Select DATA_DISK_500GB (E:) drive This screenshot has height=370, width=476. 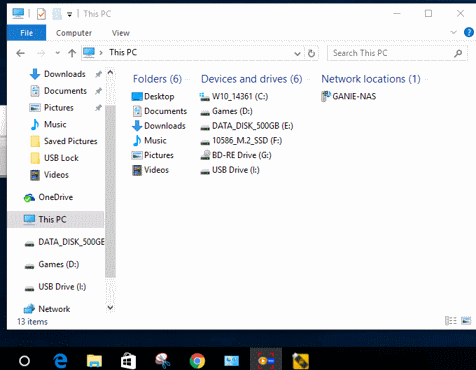[247, 126]
